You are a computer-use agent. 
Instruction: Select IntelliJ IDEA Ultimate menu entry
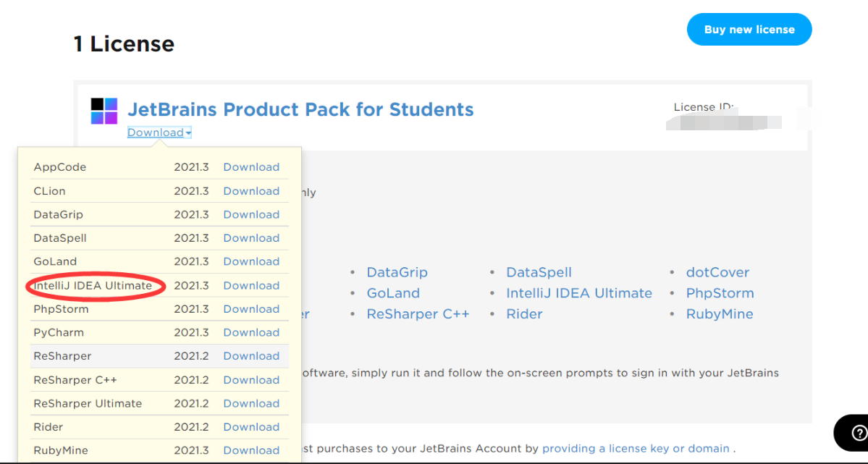[93, 285]
